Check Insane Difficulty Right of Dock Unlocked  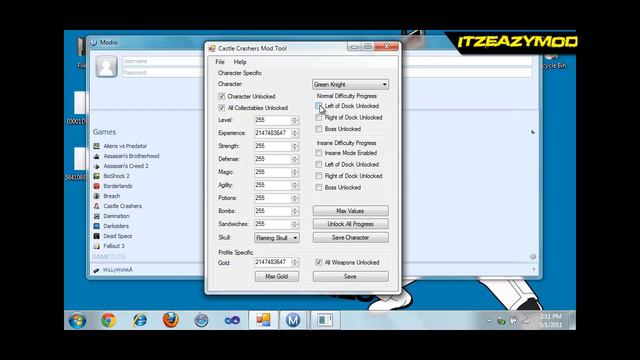coord(319,176)
